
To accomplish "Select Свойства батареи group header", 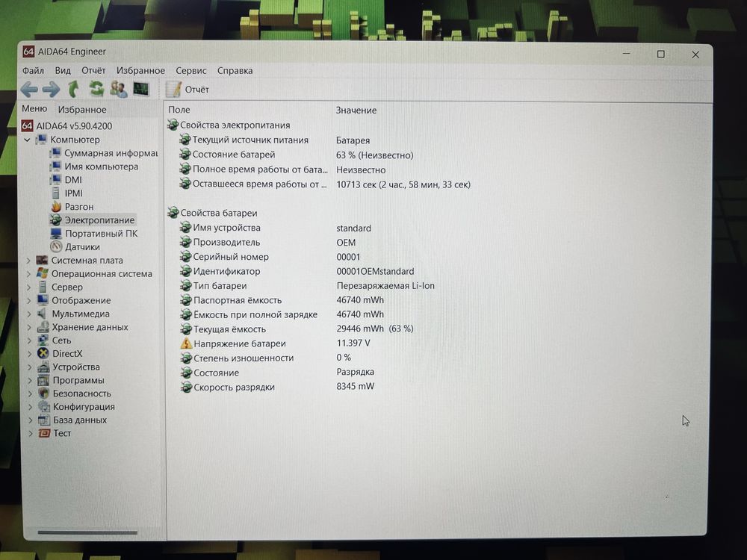I will tap(212, 213).
